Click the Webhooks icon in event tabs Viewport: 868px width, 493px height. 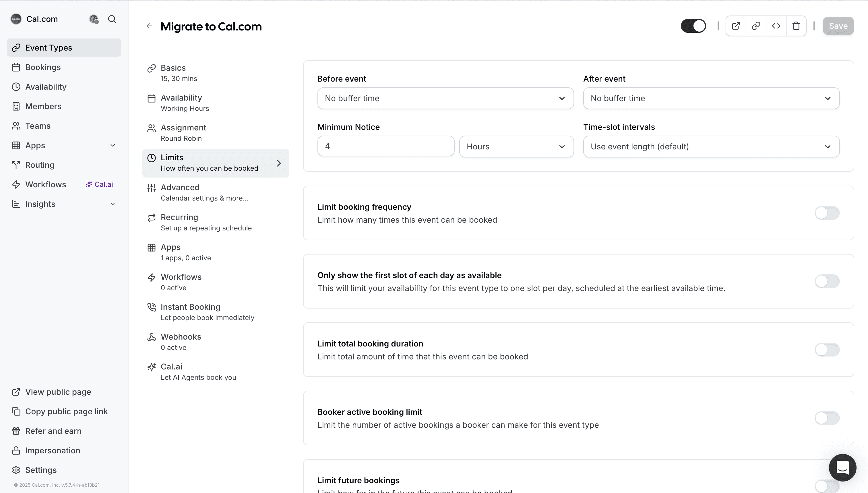152,337
